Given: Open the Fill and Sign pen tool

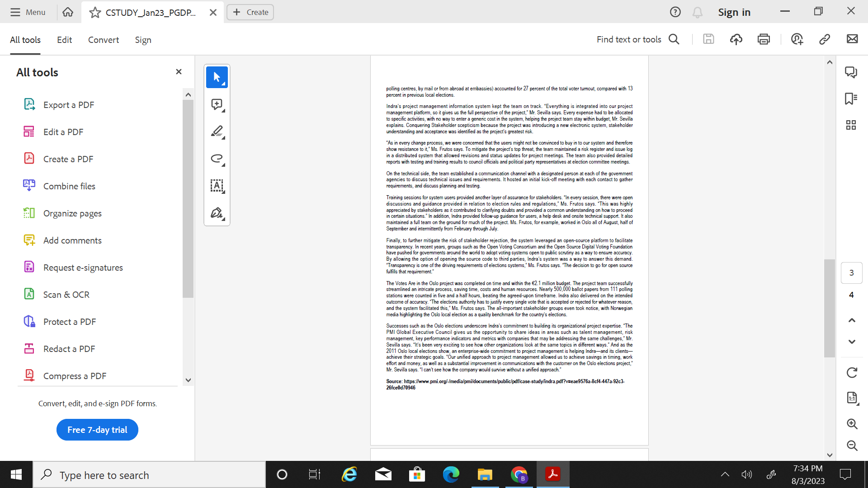Looking at the screenshot, I should pos(217,212).
